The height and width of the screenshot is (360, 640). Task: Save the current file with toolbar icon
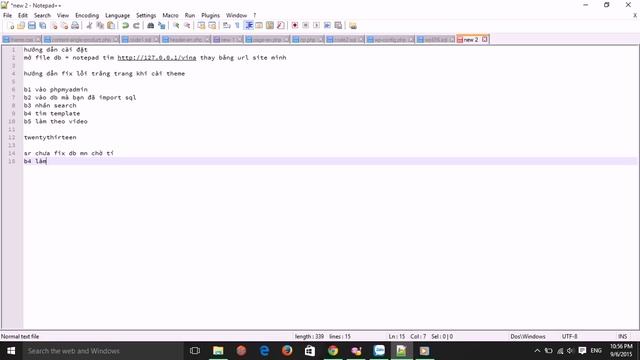tap(32, 26)
